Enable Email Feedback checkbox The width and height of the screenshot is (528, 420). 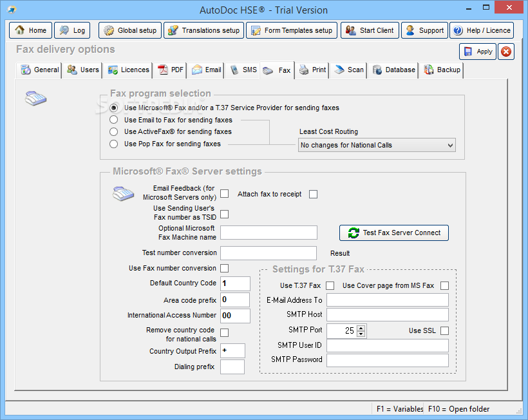[x=224, y=194]
